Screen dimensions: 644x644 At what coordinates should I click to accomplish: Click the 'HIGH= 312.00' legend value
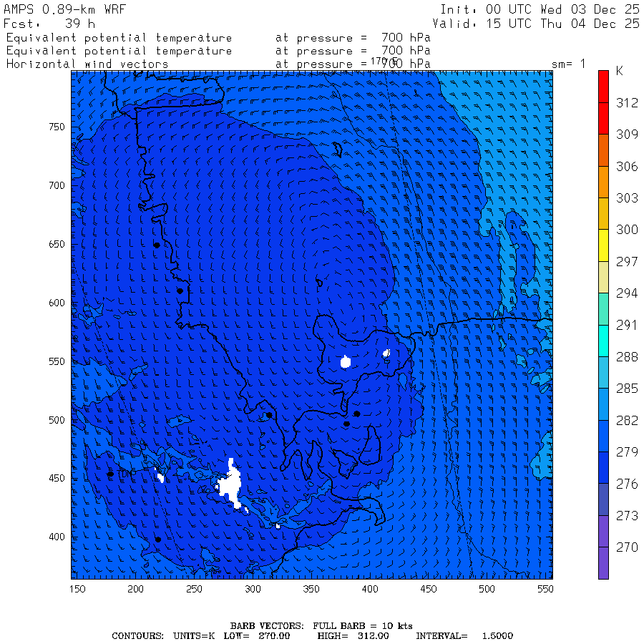tap(353, 636)
